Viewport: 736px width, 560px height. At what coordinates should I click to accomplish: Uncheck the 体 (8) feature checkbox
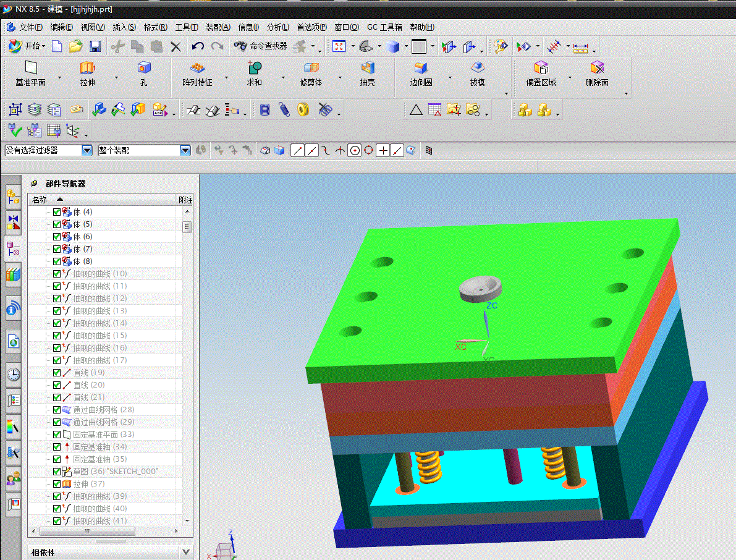pos(57,261)
